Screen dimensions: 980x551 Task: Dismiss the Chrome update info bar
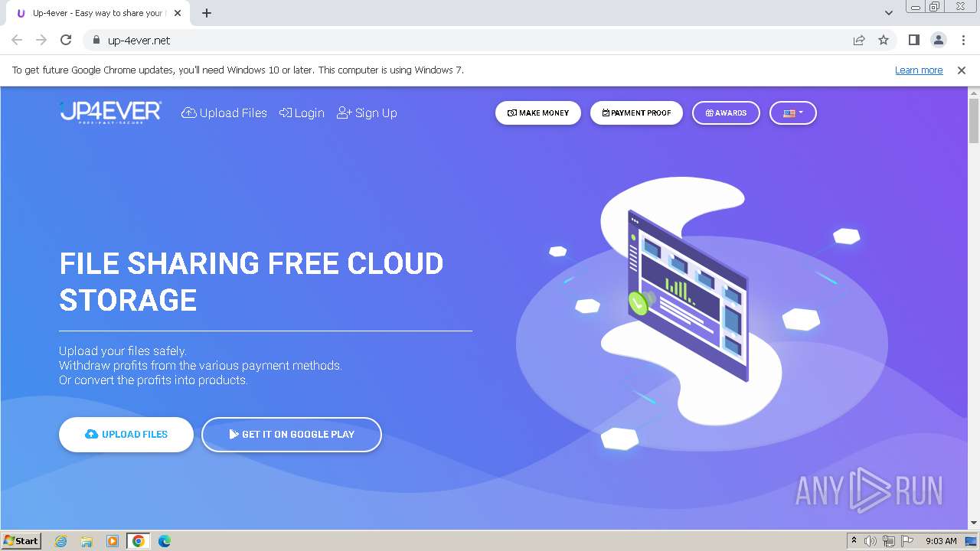(x=962, y=70)
